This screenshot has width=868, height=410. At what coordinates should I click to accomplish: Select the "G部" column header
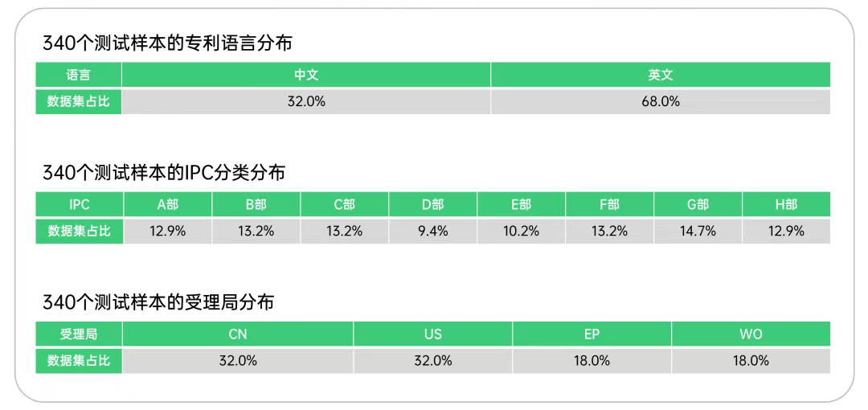pyautogui.click(x=698, y=205)
